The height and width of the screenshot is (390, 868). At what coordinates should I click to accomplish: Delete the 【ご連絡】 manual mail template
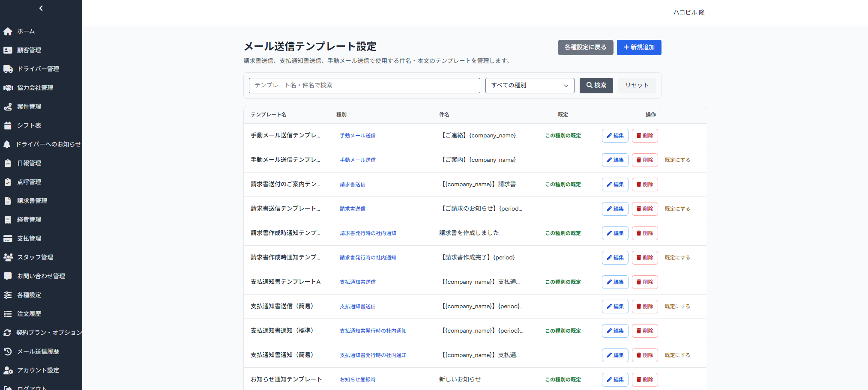(644, 136)
